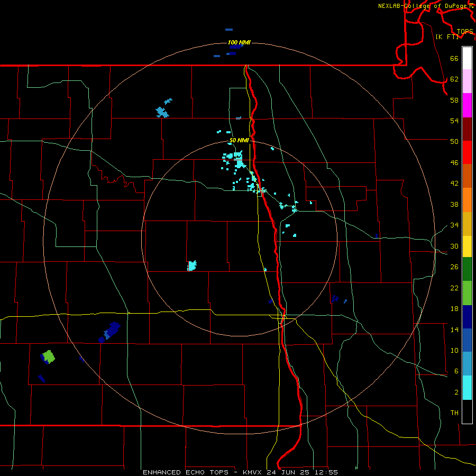Select the "TOPS" legend title
The height and width of the screenshot is (476, 476).
(x=465, y=32)
